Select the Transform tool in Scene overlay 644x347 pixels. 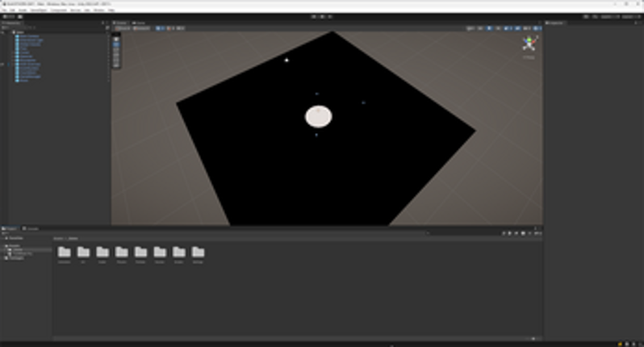(116, 64)
